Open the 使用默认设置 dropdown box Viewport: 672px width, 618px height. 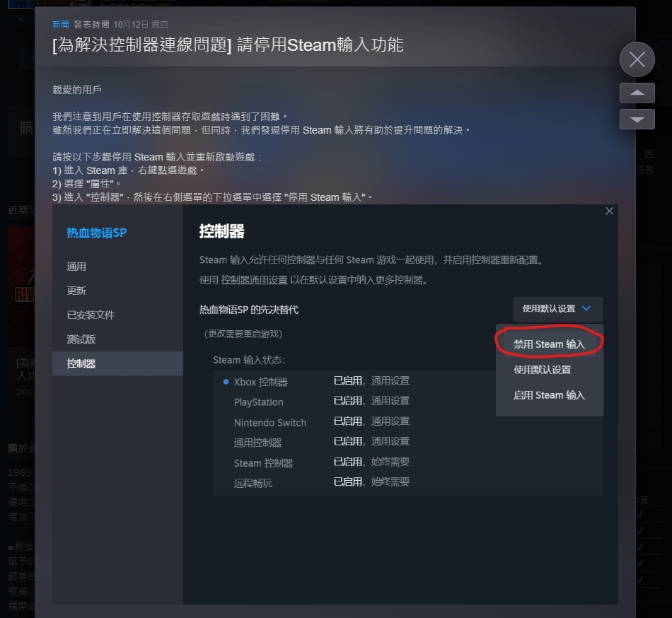point(557,309)
